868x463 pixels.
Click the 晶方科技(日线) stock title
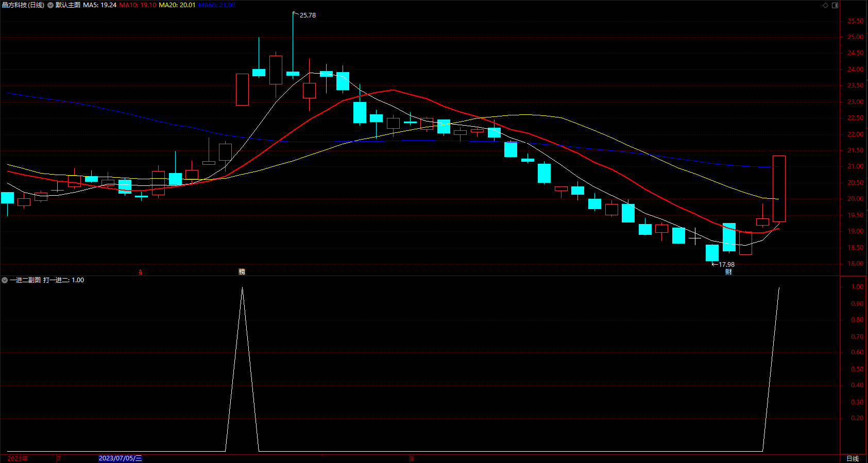pyautogui.click(x=23, y=5)
